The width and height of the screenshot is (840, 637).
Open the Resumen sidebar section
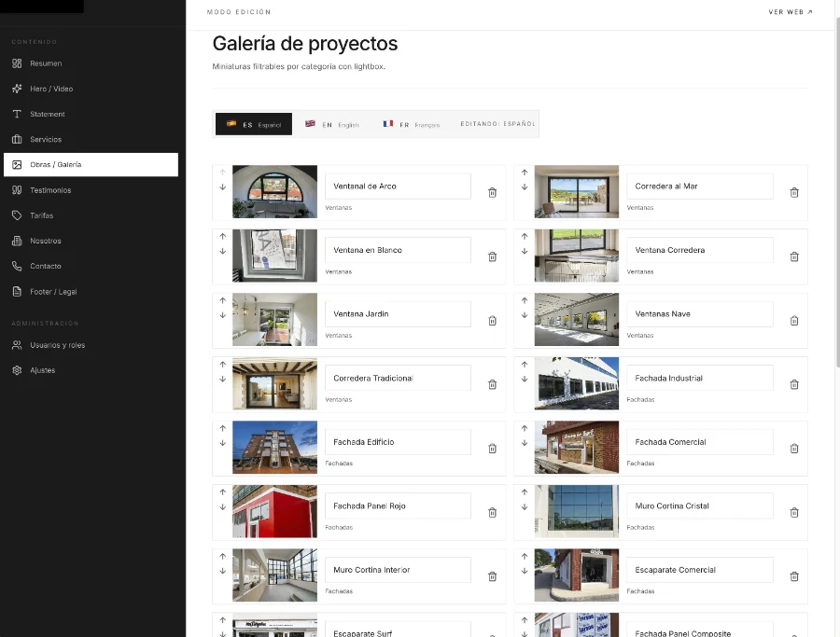91,63
